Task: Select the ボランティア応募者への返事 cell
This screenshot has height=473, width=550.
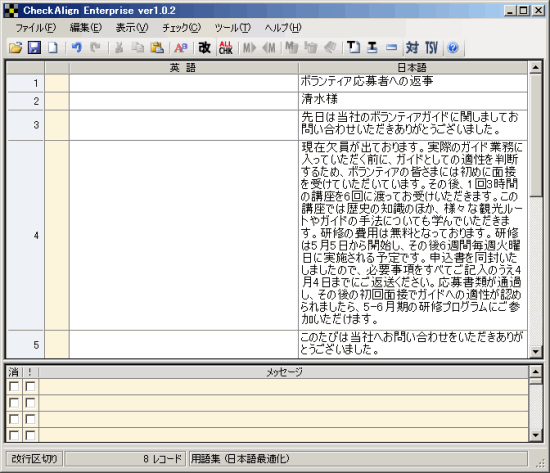Action: click(412, 83)
